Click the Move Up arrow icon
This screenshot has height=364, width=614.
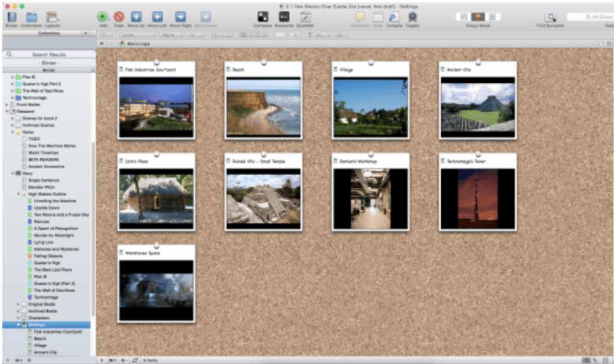point(136,17)
